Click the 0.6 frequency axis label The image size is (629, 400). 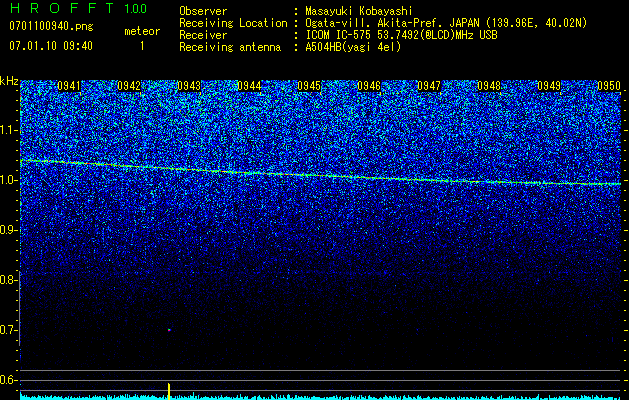pos(9,380)
